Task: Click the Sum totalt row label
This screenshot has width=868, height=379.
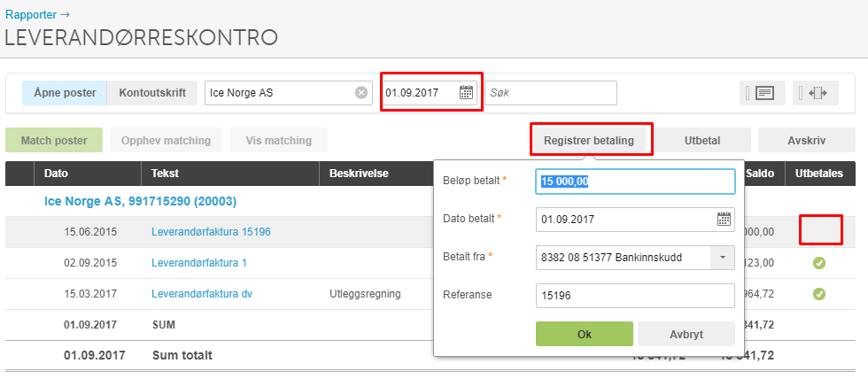Action: click(x=182, y=355)
